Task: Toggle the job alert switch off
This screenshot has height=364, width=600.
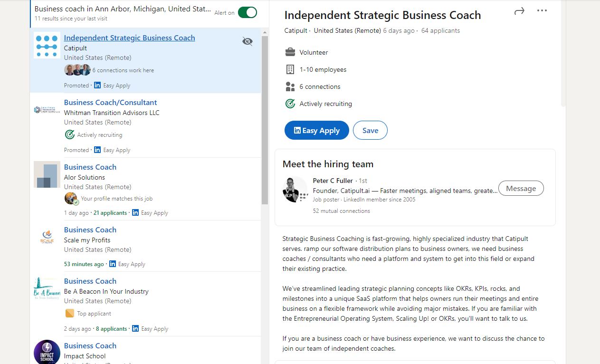Action: point(247,12)
